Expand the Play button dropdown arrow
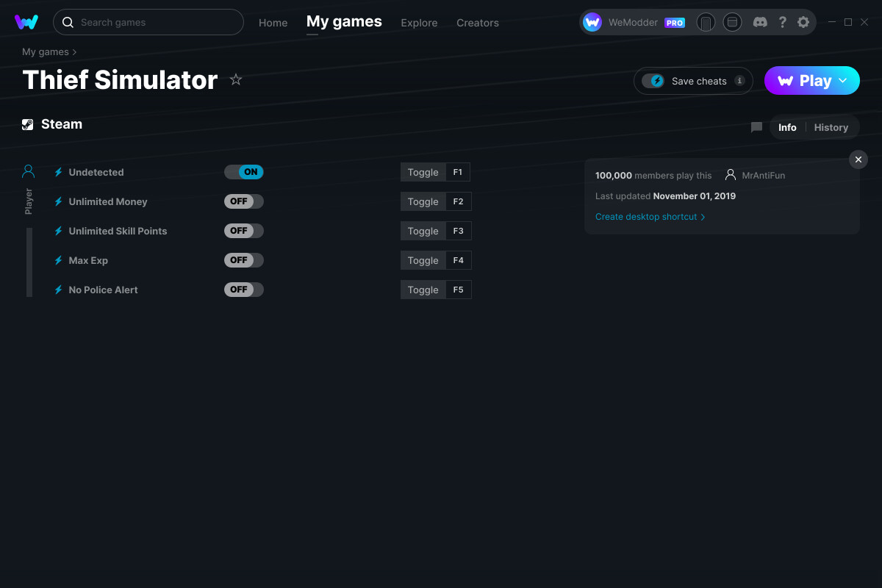The image size is (882, 588). 843,81
